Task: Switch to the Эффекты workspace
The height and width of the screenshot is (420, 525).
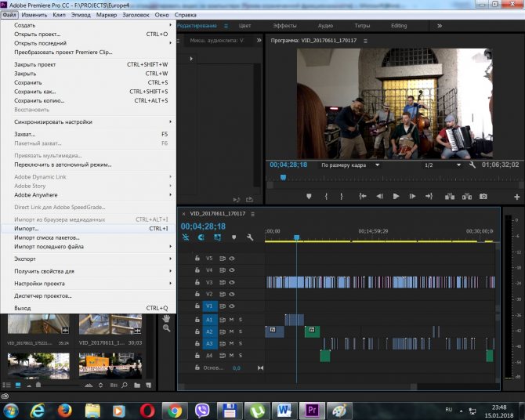Action: (284, 26)
